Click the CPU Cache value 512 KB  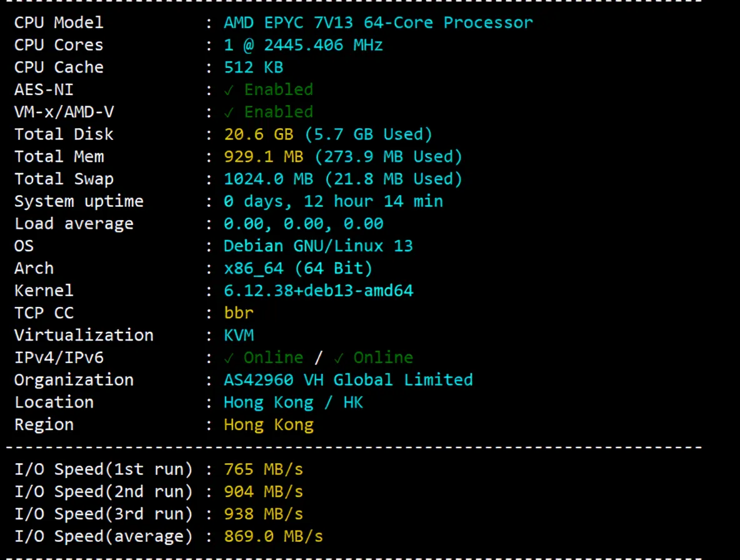click(x=253, y=67)
